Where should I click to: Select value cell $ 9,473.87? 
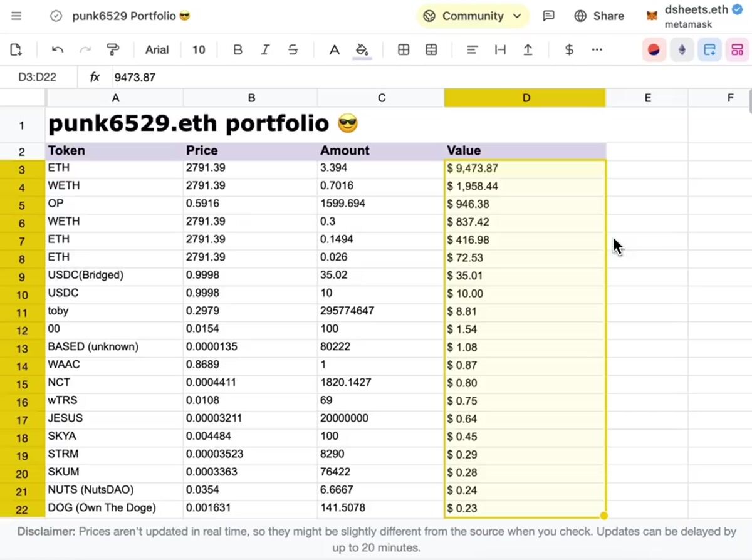click(x=525, y=169)
